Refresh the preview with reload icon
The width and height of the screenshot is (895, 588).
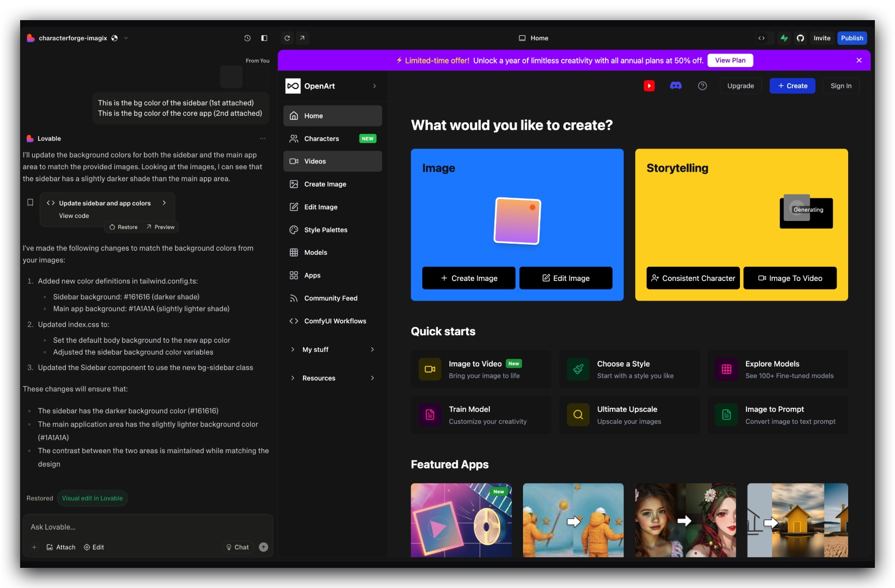[287, 38]
